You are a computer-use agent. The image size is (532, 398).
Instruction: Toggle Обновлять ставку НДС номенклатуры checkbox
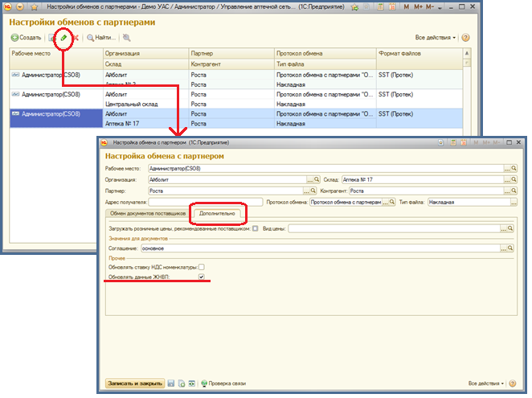point(202,267)
